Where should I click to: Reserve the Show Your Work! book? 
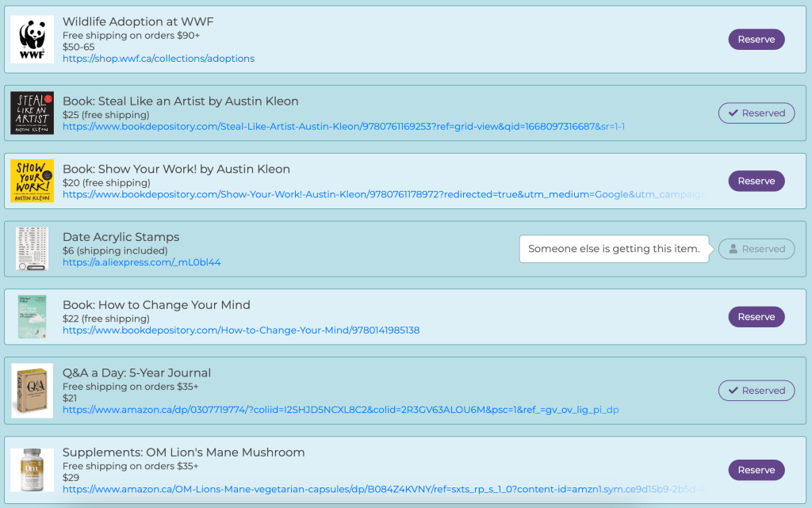[x=756, y=181]
